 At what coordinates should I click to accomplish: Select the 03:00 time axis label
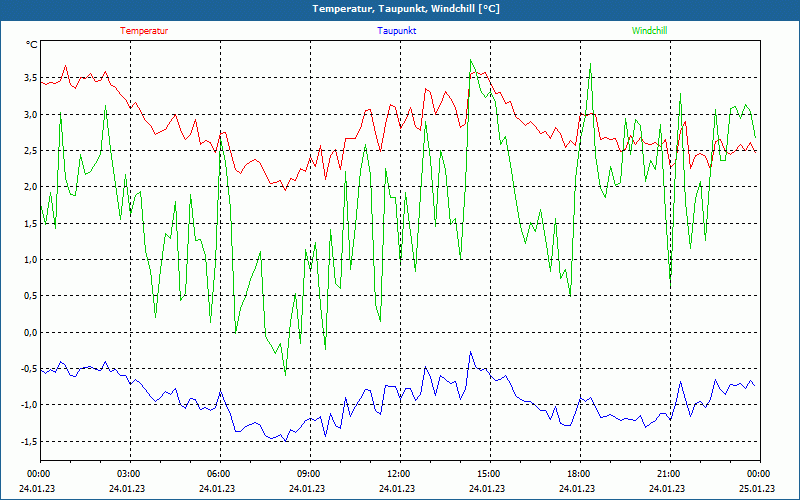coord(128,474)
